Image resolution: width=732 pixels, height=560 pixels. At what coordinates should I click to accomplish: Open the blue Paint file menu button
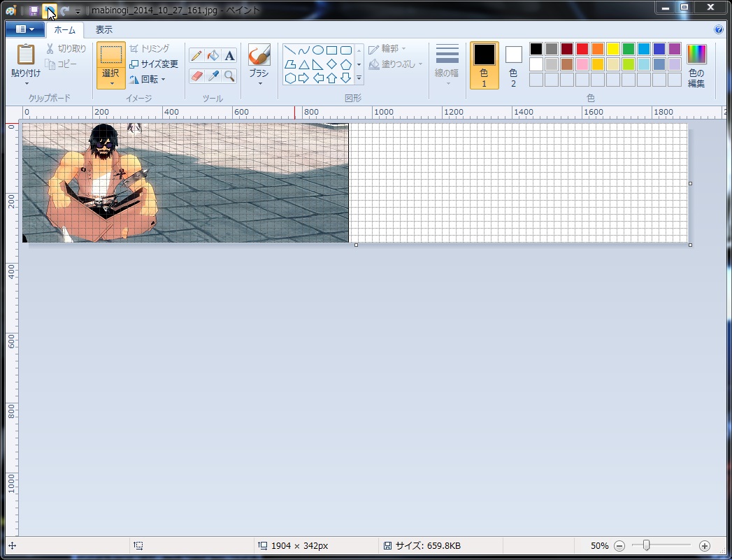tap(25, 29)
